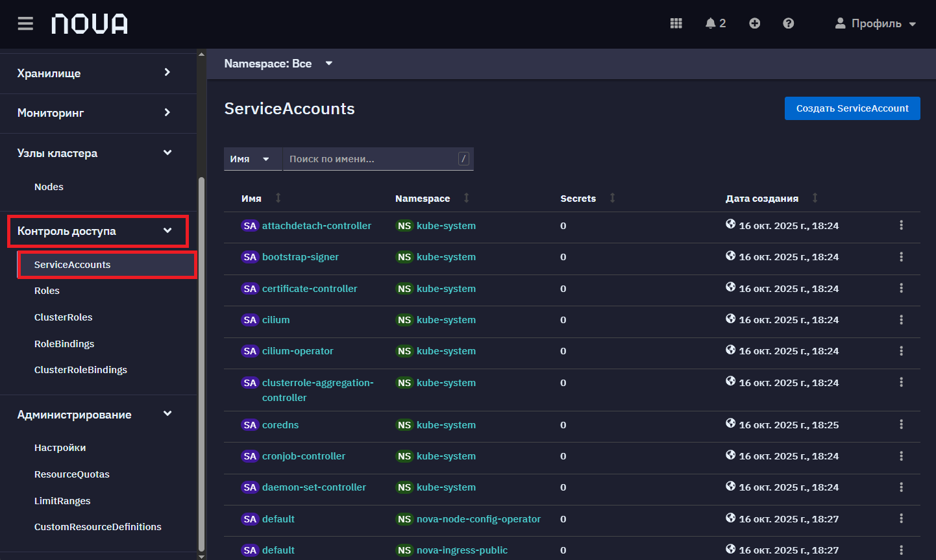Open certificate-controller service account link
This screenshot has width=936, height=560.
coord(310,289)
